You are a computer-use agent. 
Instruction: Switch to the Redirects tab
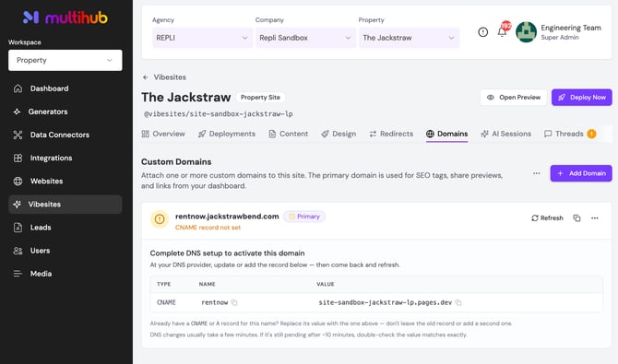[x=391, y=134]
